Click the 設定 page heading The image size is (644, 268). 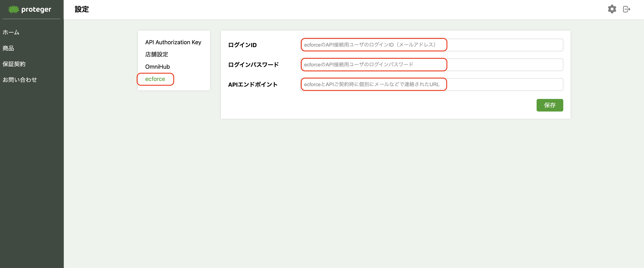[x=82, y=10]
